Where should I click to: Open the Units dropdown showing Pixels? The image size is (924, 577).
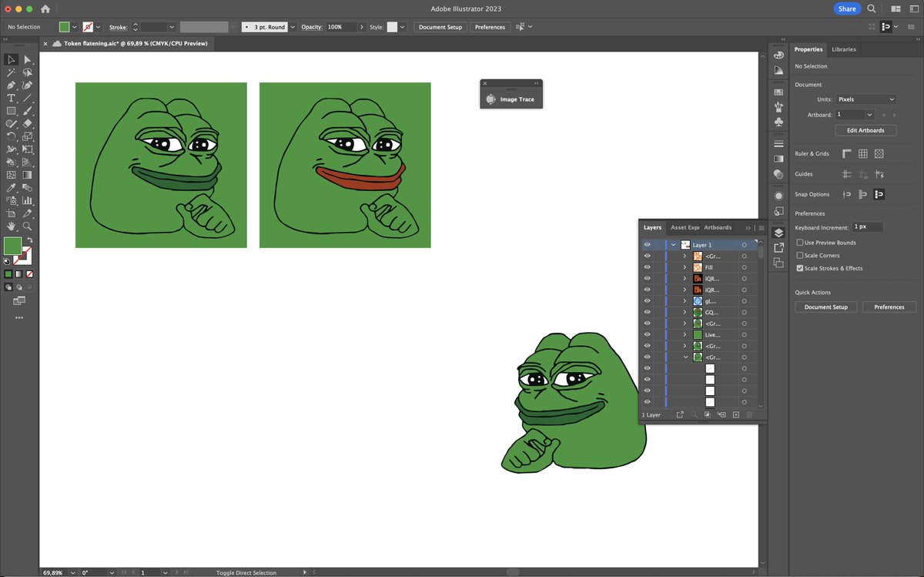pos(866,99)
